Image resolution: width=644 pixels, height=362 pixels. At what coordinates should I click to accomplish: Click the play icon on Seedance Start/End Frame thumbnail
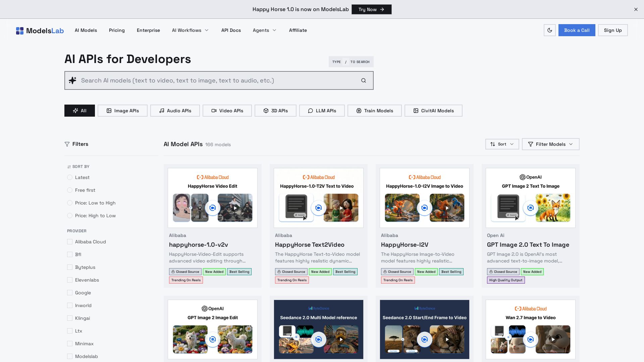pos(447,340)
